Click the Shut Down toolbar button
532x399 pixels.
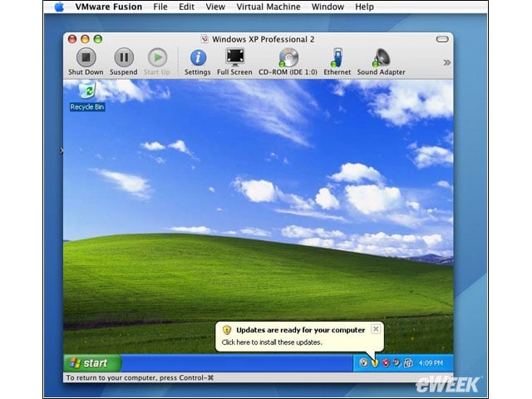pos(86,62)
